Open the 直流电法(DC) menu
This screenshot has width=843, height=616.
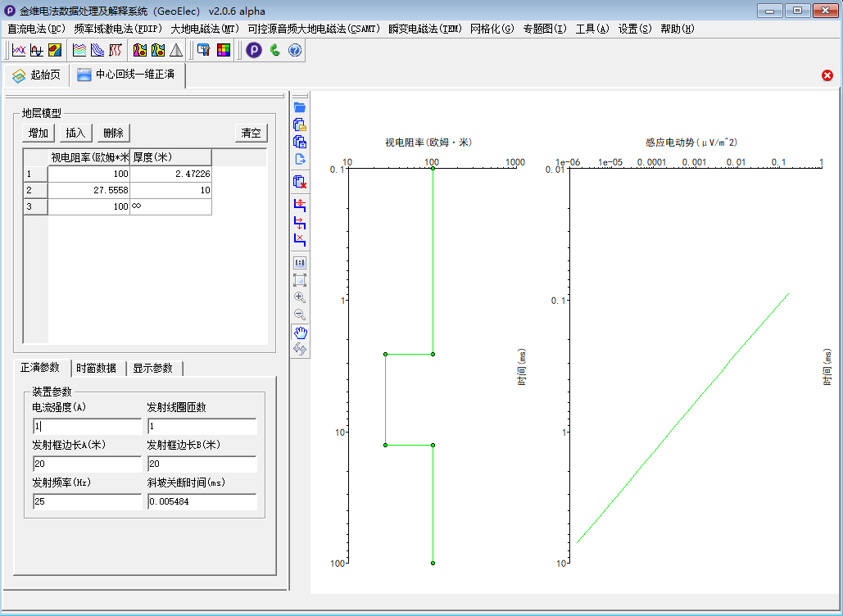[x=37, y=29]
